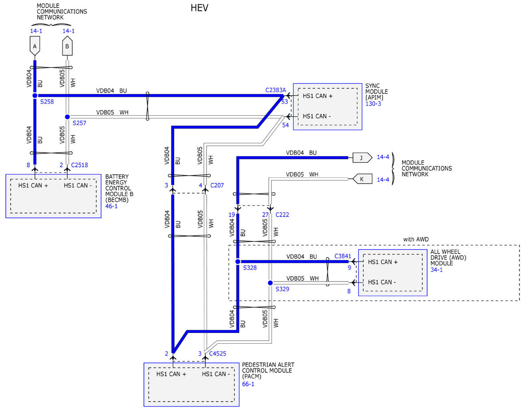Image resolution: width=532 pixels, height=411 pixels.
Task: Click HS1 CAN + inside the AWD module
Action: click(383, 262)
